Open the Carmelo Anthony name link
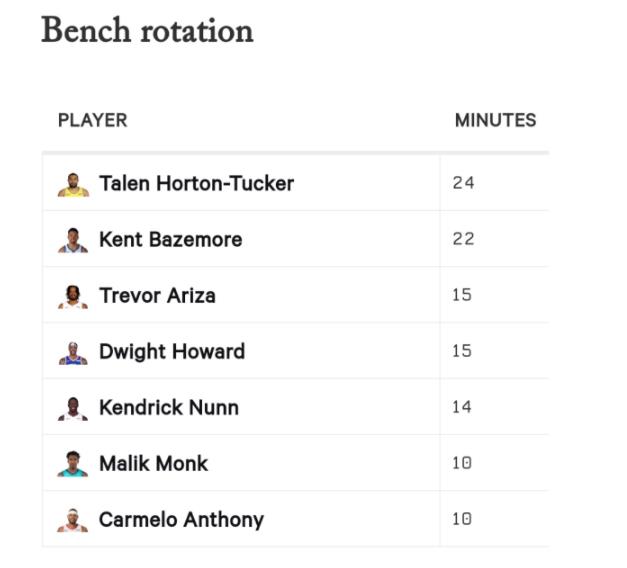627x568 pixels. [181, 520]
